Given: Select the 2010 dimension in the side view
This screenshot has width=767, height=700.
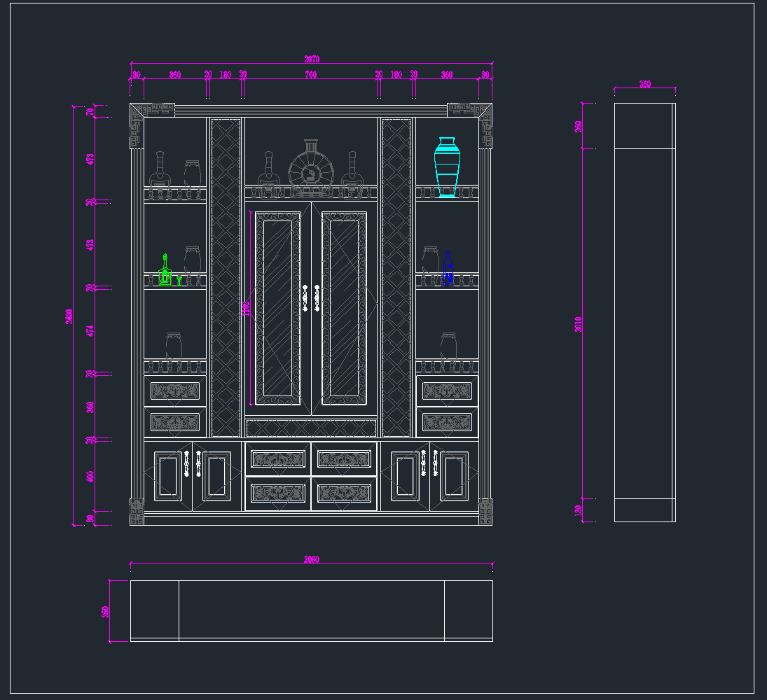Looking at the screenshot, I should (x=579, y=323).
